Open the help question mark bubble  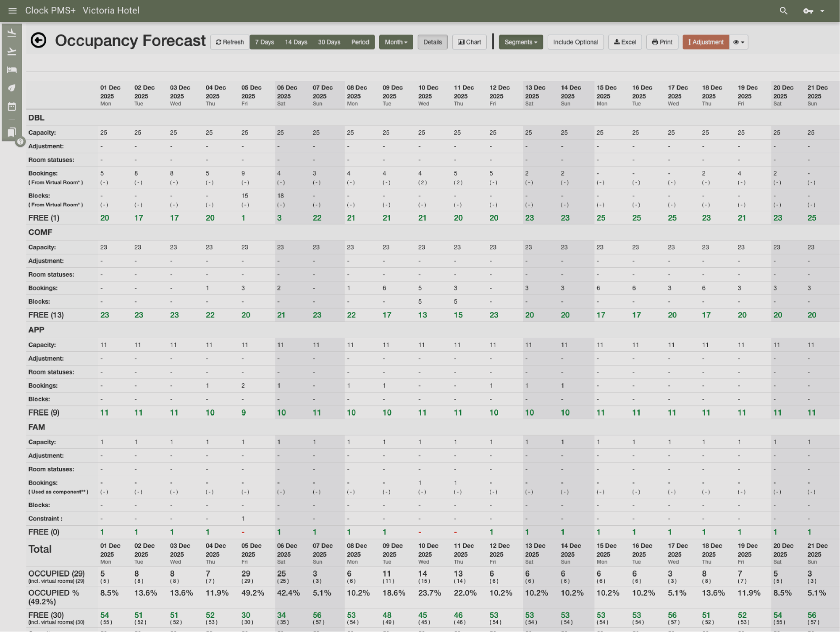(19, 142)
